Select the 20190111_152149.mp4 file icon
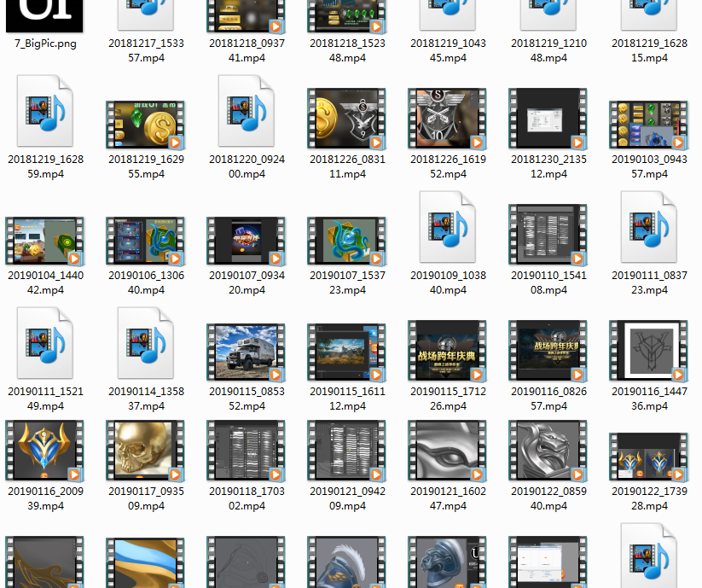702x588 pixels. tap(44, 343)
